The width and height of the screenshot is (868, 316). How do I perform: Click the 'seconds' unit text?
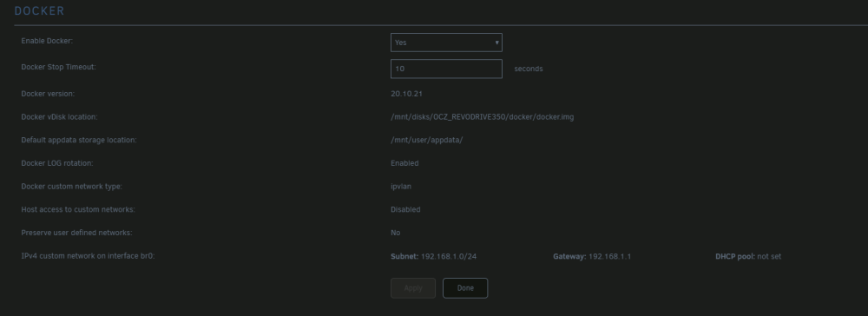point(528,69)
